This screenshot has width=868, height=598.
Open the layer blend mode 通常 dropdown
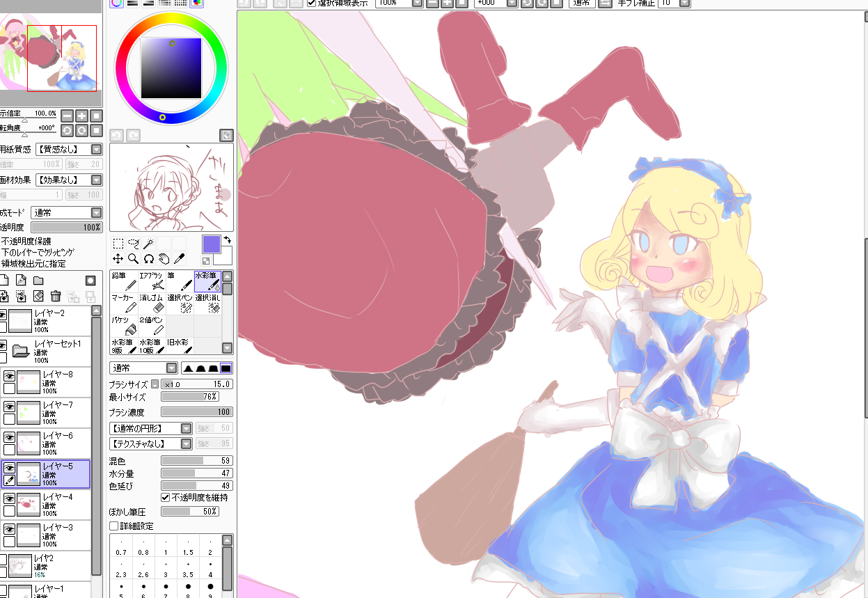pos(67,212)
